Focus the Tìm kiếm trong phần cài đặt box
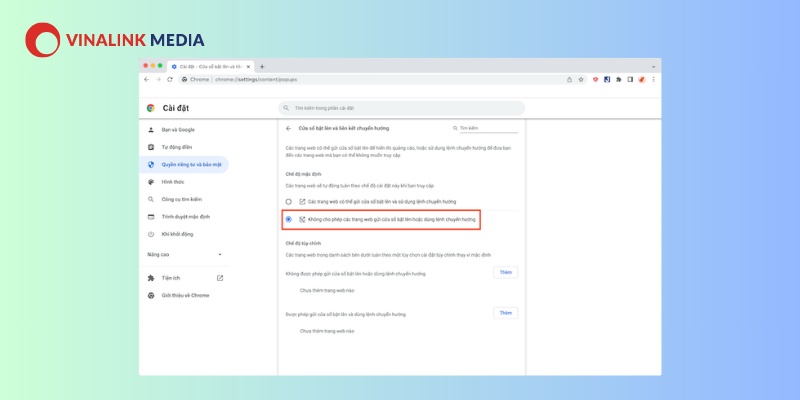Viewport: 800px width, 400px height. coord(402,108)
